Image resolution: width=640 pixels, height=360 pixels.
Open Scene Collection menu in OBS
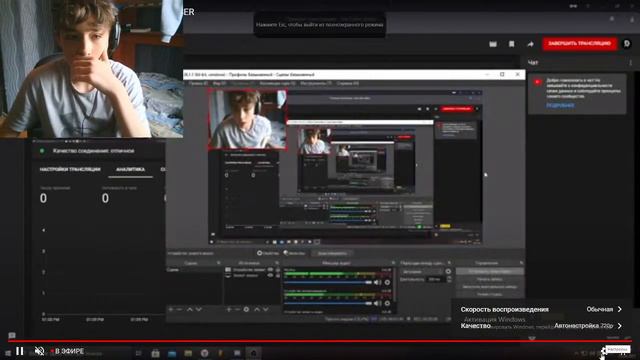click(x=278, y=83)
